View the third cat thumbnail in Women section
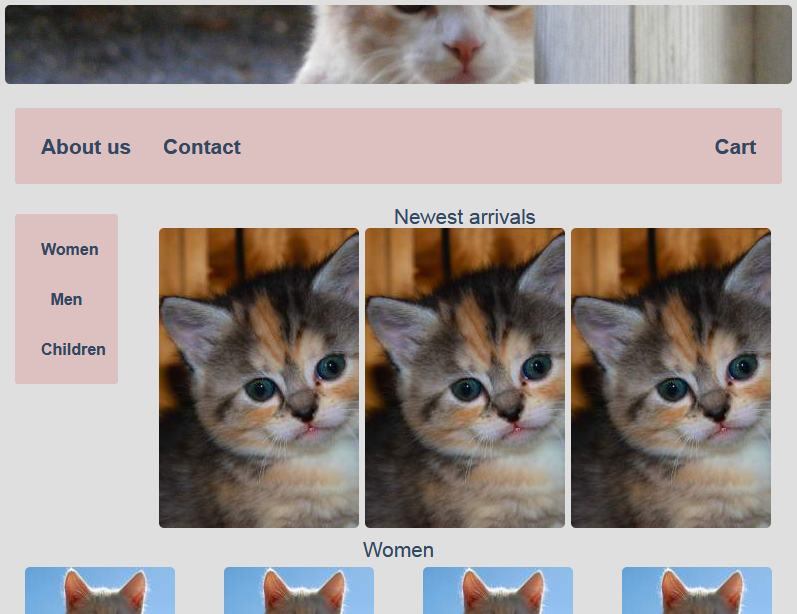The image size is (797, 614). click(x=498, y=591)
